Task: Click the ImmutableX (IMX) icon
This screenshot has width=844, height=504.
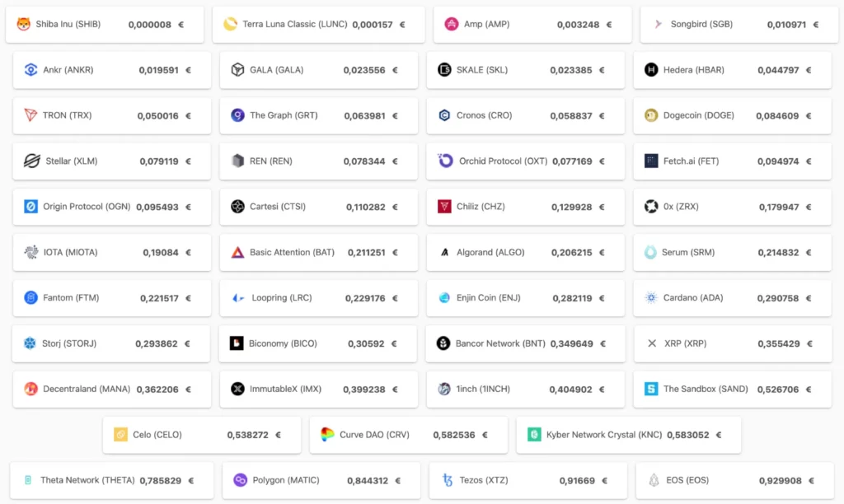Action: click(x=237, y=389)
